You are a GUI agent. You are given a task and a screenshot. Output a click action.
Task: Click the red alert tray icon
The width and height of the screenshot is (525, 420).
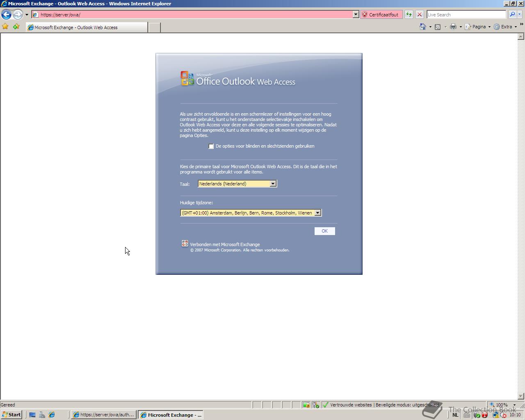coord(484,415)
